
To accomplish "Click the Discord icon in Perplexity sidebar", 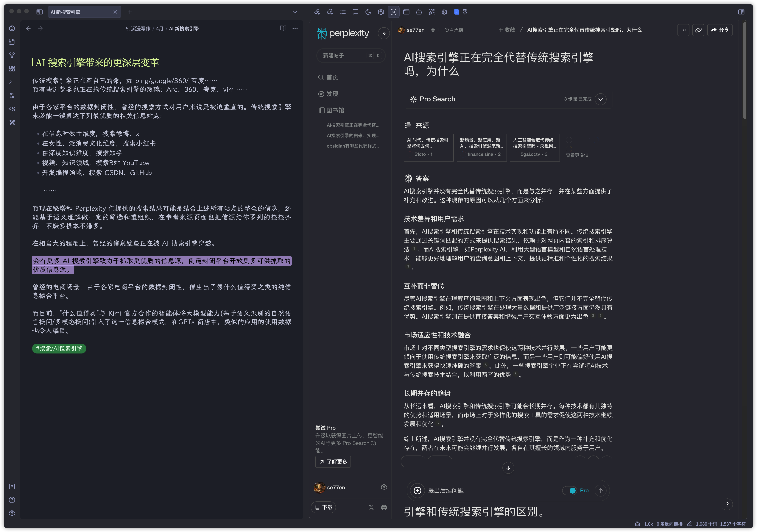I will click(x=384, y=507).
